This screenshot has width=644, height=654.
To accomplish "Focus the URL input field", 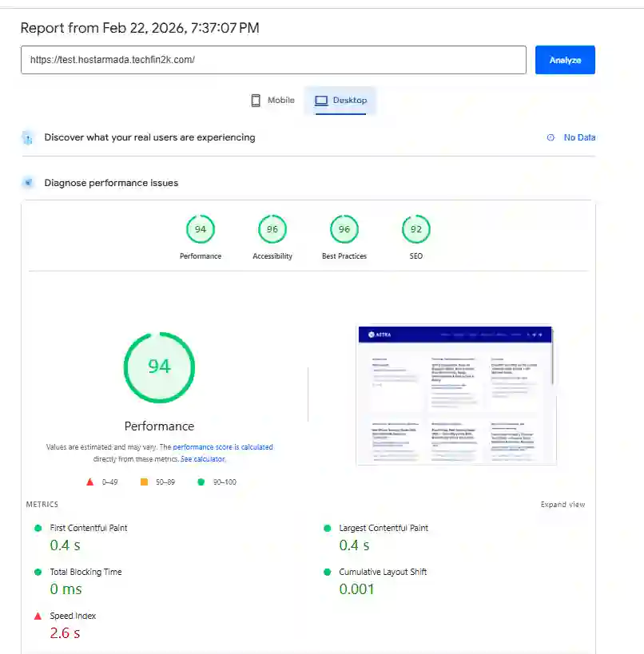I will click(x=273, y=60).
